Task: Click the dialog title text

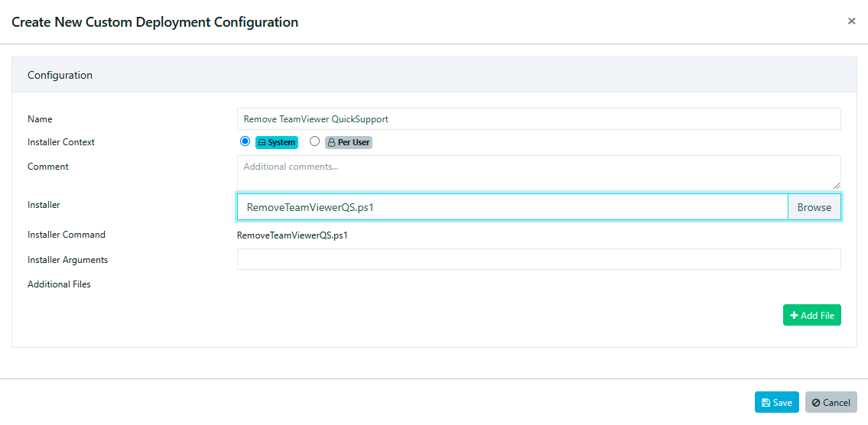Action: pyautogui.click(x=155, y=22)
